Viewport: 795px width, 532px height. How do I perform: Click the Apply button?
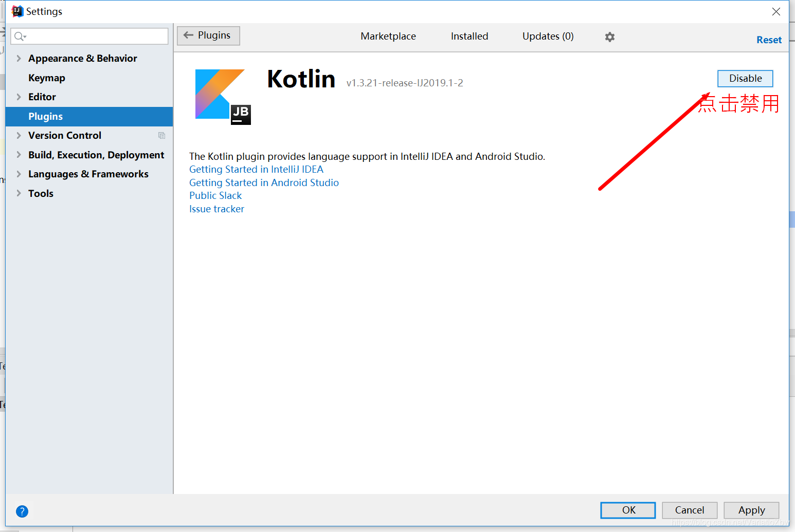click(751, 510)
